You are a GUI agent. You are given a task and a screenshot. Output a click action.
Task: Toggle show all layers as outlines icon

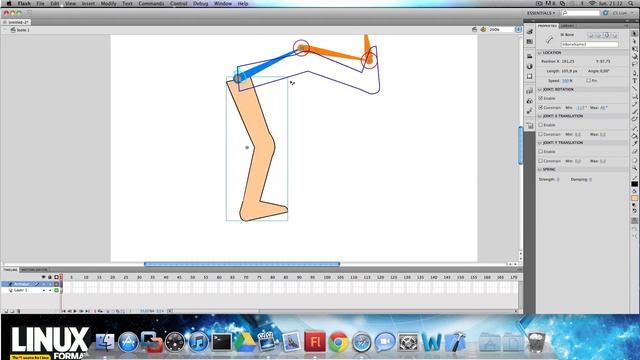point(56,277)
